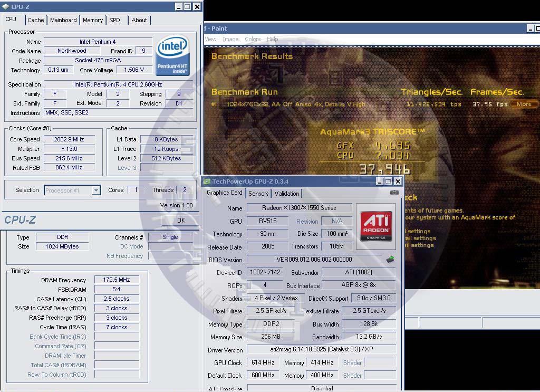The width and height of the screenshot is (540, 392).
Task: Open the SPD tab in CPU-Z
Action: 114,20
